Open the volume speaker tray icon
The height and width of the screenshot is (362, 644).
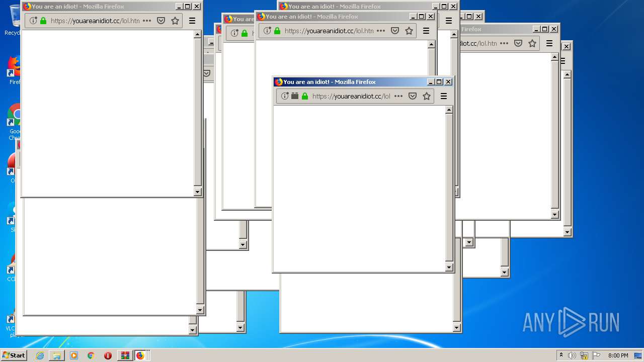(x=572, y=355)
